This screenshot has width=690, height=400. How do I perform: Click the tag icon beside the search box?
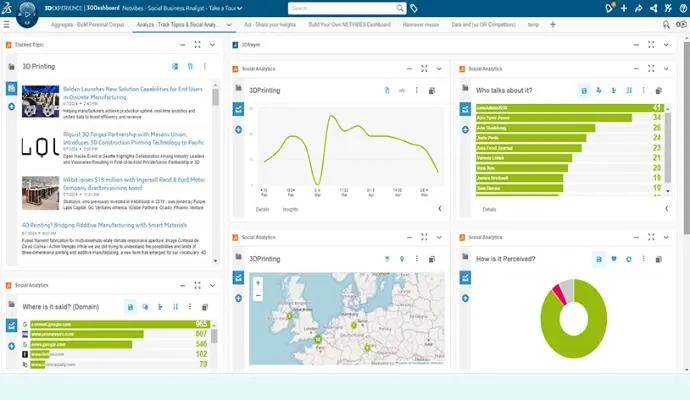[414, 8]
